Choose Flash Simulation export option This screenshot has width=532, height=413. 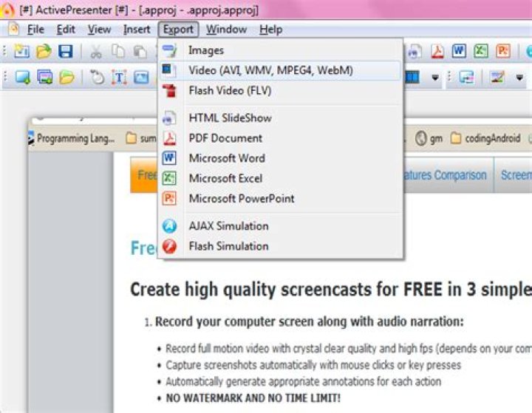[x=281, y=246]
